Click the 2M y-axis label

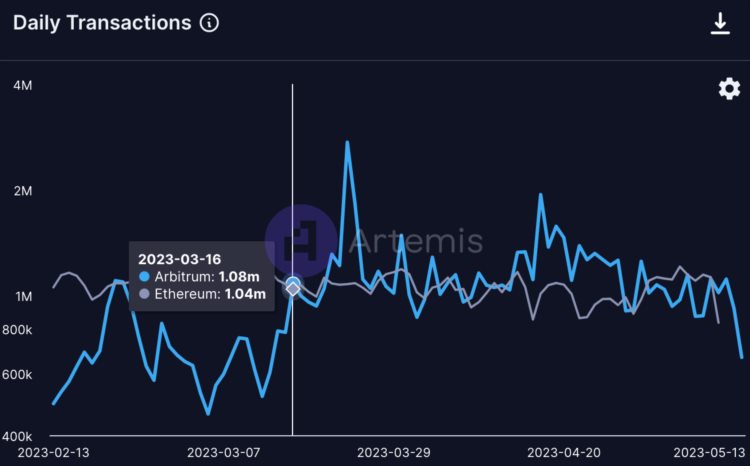click(x=22, y=191)
